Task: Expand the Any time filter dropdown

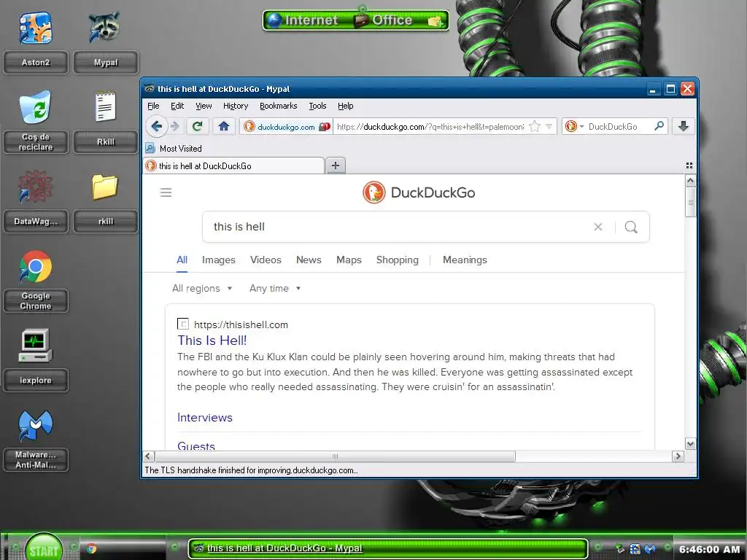Action: pos(275,288)
